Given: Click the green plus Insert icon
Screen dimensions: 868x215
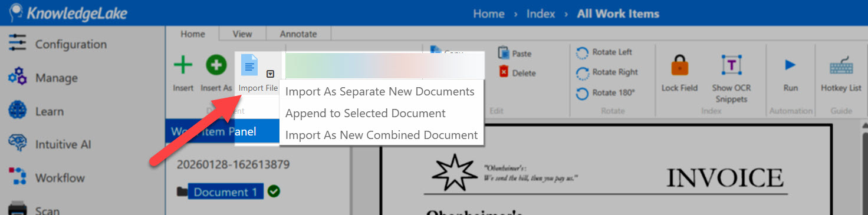Looking at the screenshot, I should pos(183,65).
